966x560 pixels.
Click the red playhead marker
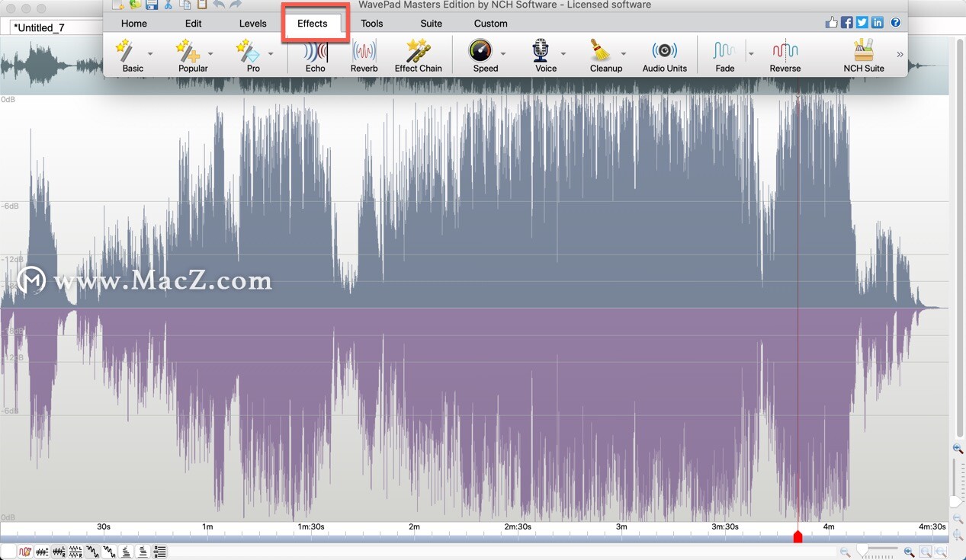pyautogui.click(x=798, y=537)
